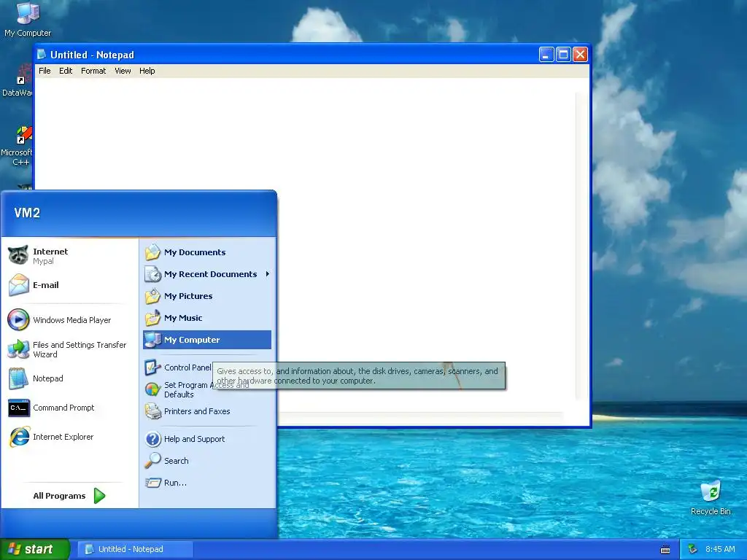Image resolution: width=747 pixels, height=560 pixels.
Task: Minimize the Notepad window
Action: coord(546,54)
